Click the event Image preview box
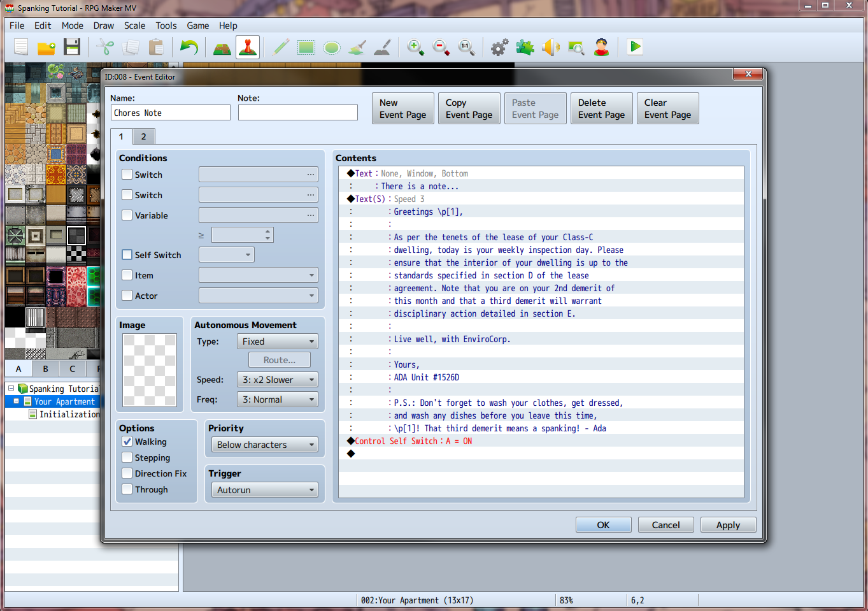The width and height of the screenshot is (868, 611). point(150,370)
